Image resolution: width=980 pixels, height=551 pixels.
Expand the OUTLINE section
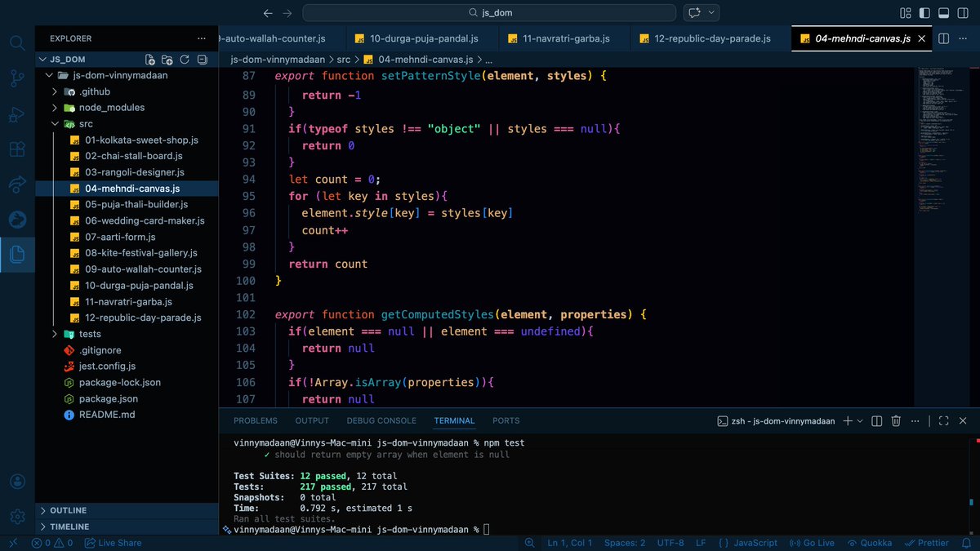127,510
